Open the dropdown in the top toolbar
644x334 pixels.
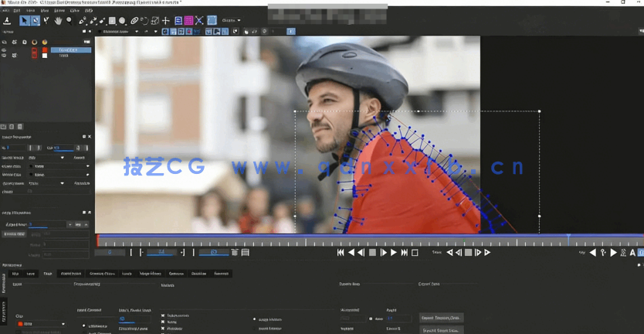click(x=231, y=20)
